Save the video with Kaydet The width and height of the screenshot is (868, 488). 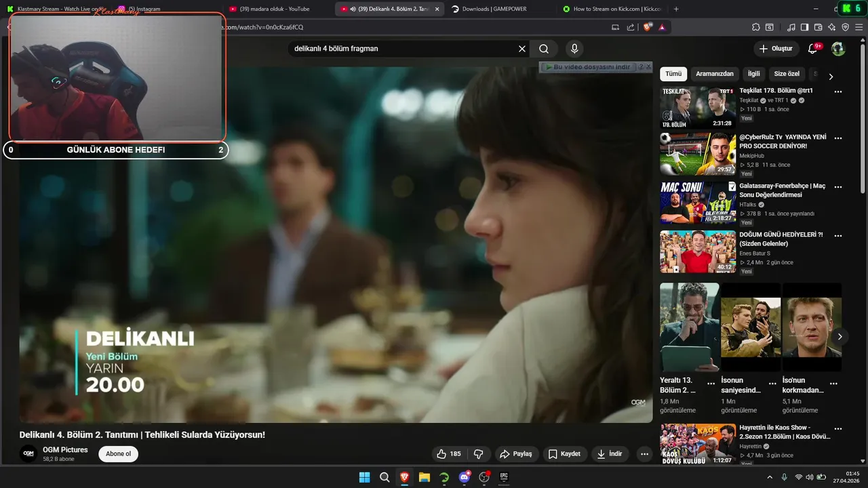564,454
